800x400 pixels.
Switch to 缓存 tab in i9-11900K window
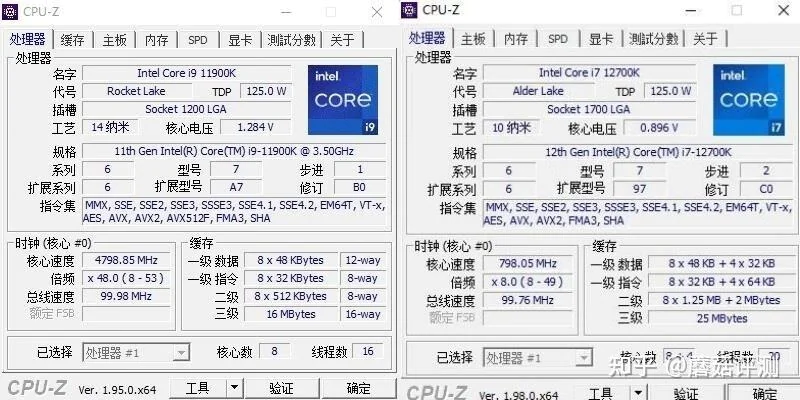(x=72, y=40)
